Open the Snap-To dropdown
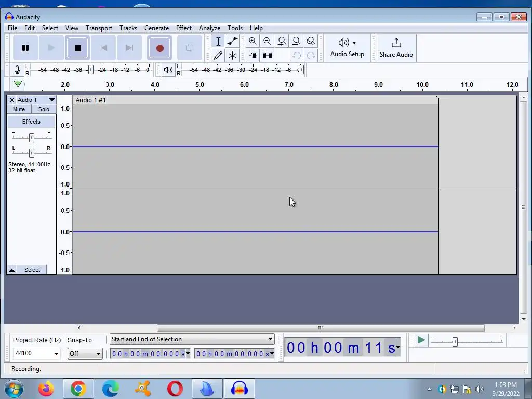The width and height of the screenshot is (532, 399). 85,353
